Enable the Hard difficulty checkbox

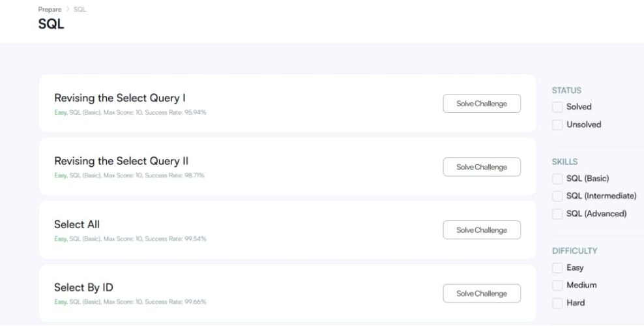point(557,303)
